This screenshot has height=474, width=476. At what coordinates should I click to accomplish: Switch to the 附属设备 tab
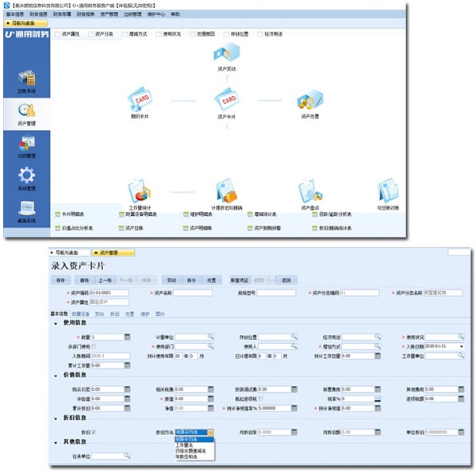(x=80, y=314)
